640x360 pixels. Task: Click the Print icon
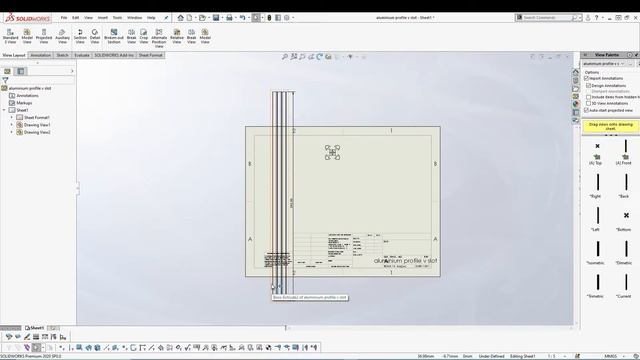(229, 18)
